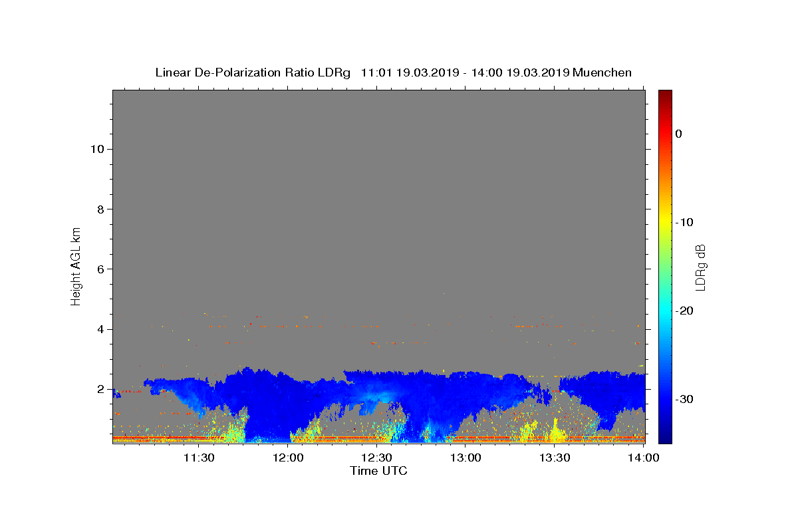Click the colorbar value -10
This screenshot has width=798, height=532.
tap(684, 222)
